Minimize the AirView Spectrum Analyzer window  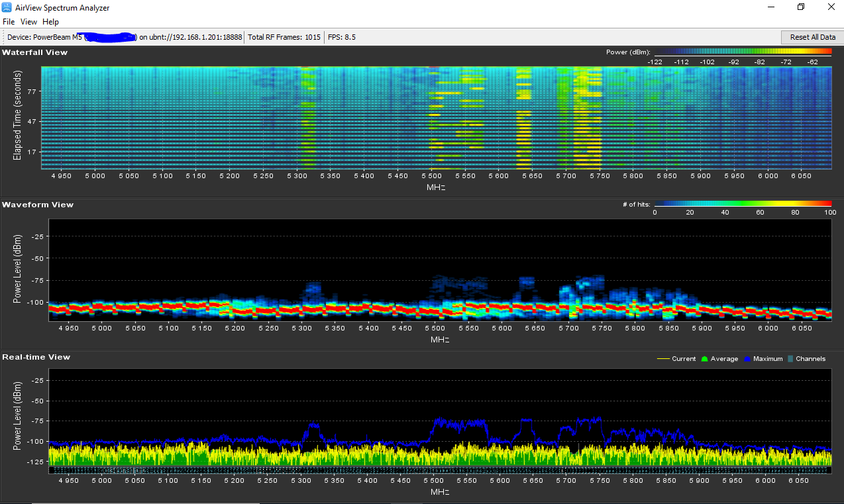[x=770, y=7]
